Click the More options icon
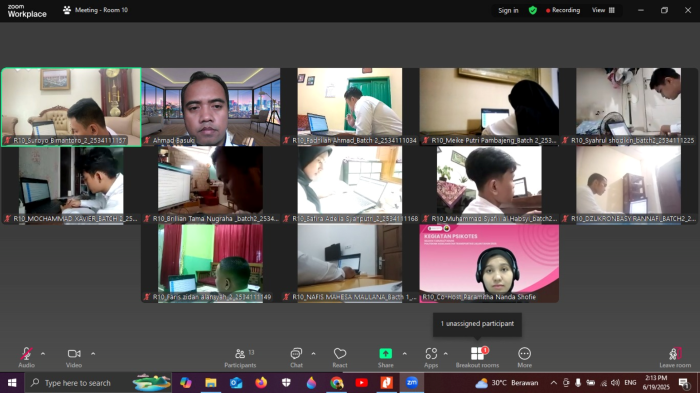The image size is (700, 393). click(525, 354)
